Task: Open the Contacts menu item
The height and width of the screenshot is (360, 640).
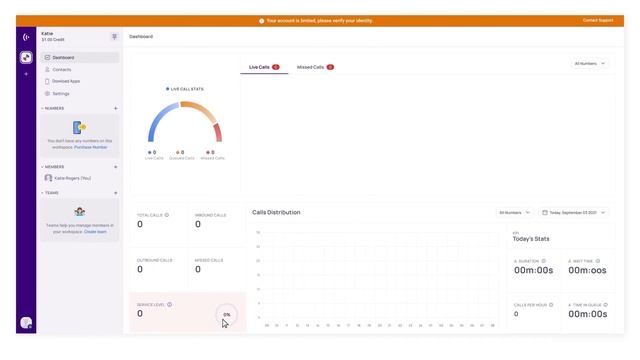Action: [x=80, y=70]
